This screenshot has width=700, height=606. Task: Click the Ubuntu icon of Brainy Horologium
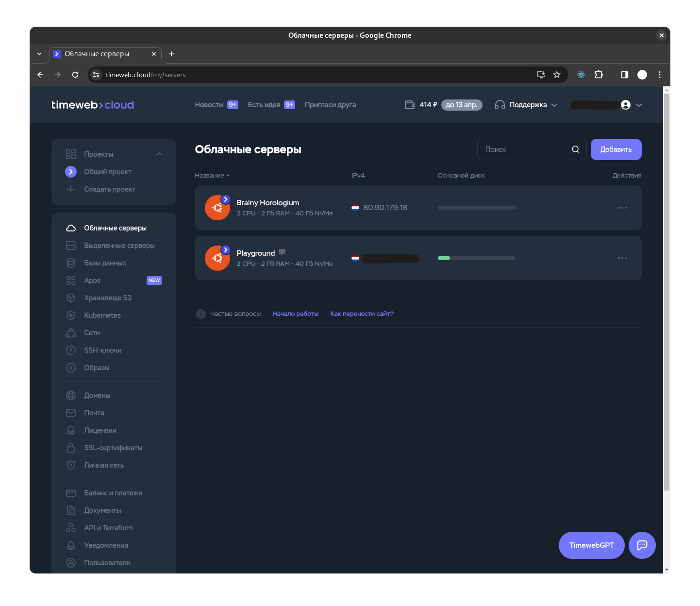pyautogui.click(x=217, y=208)
